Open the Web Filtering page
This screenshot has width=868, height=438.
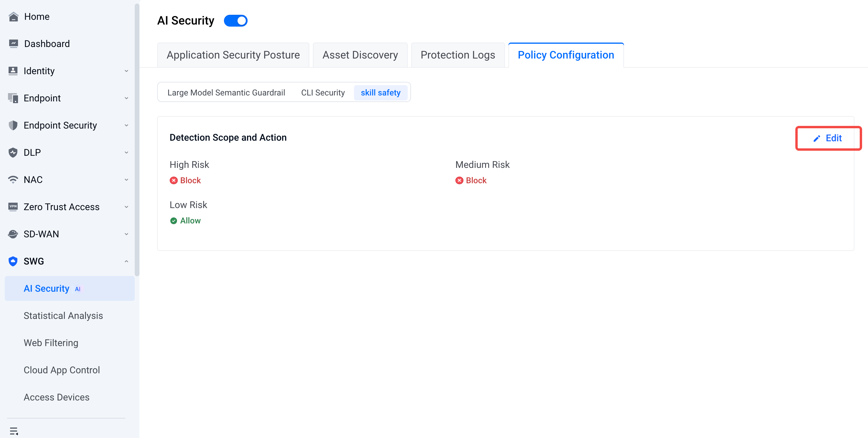pyautogui.click(x=51, y=343)
